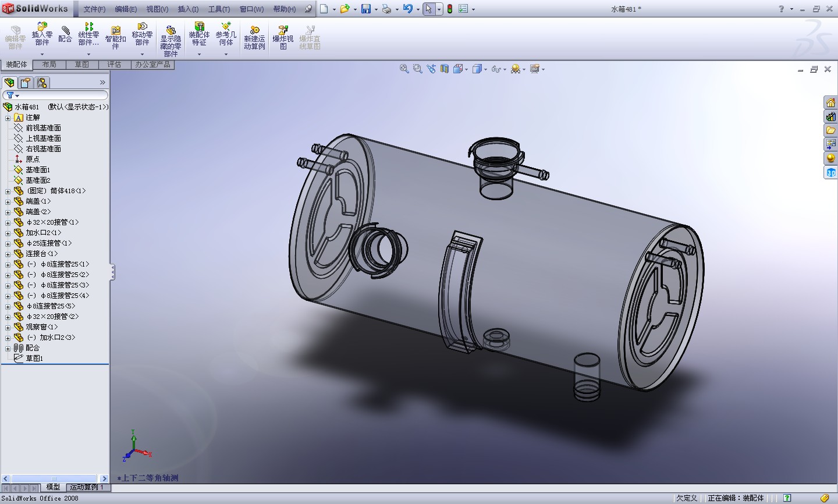The image size is (838, 504).
Task: Open the 视图(V) menu
Action: point(157,9)
